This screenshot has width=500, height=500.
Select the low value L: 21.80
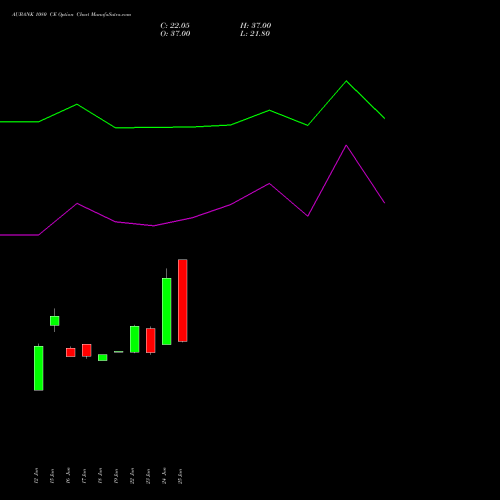tap(255, 33)
